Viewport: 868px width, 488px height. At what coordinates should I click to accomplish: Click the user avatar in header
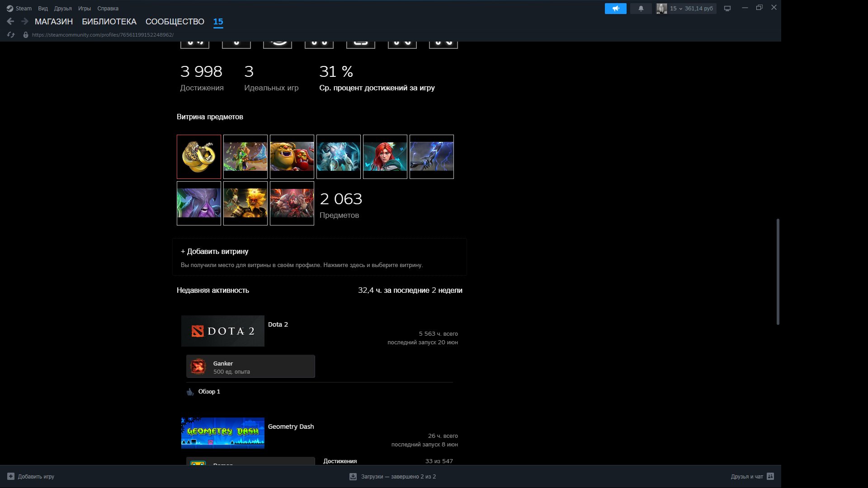(x=661, y=9)
